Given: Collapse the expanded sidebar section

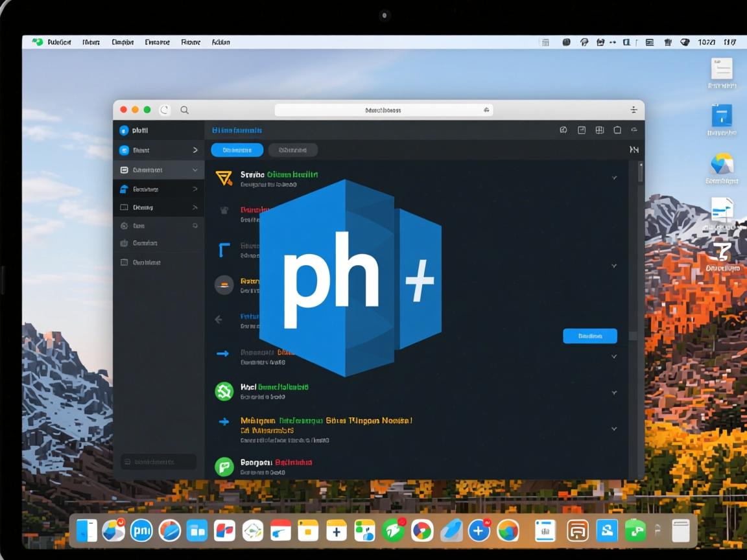Looking at the screenshot, I should click(195, 170).
